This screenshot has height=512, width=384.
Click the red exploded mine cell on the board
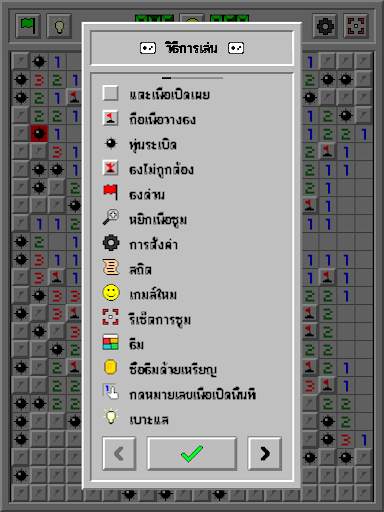39,133
